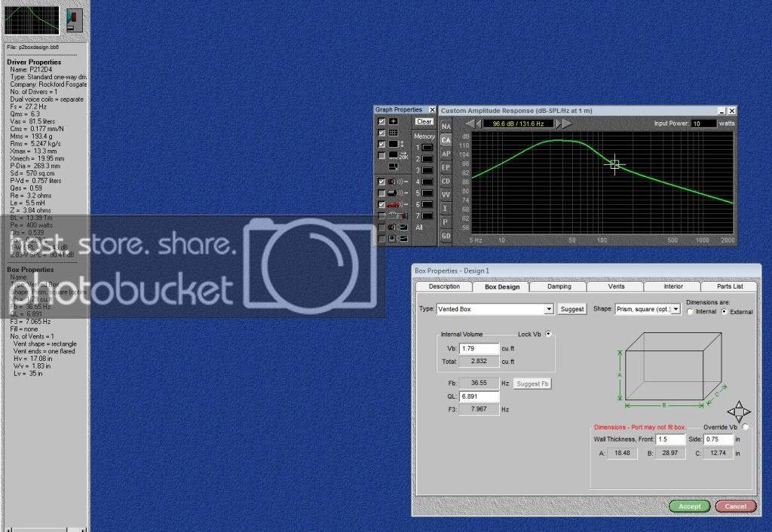Click the graph thumbnail icon at top-left
This screenshot has width=772, height=532.
click(32, 20)
